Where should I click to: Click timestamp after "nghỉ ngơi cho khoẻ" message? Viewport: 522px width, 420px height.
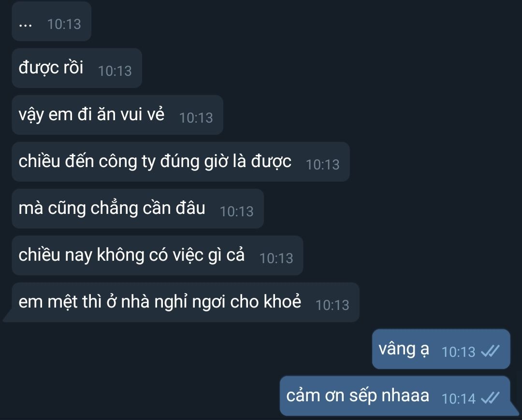(x=332, y=305)
